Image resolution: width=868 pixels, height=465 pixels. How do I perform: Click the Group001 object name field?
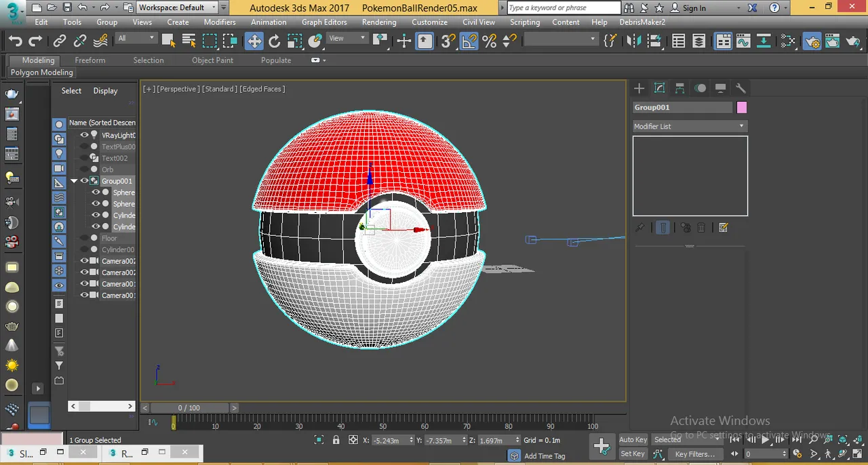click(x=683, y=107)
